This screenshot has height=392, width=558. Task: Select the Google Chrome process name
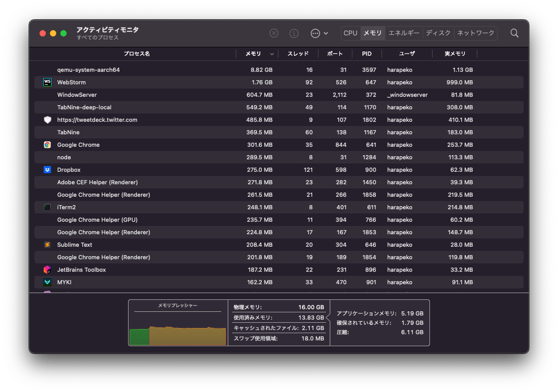click(78, 145)
